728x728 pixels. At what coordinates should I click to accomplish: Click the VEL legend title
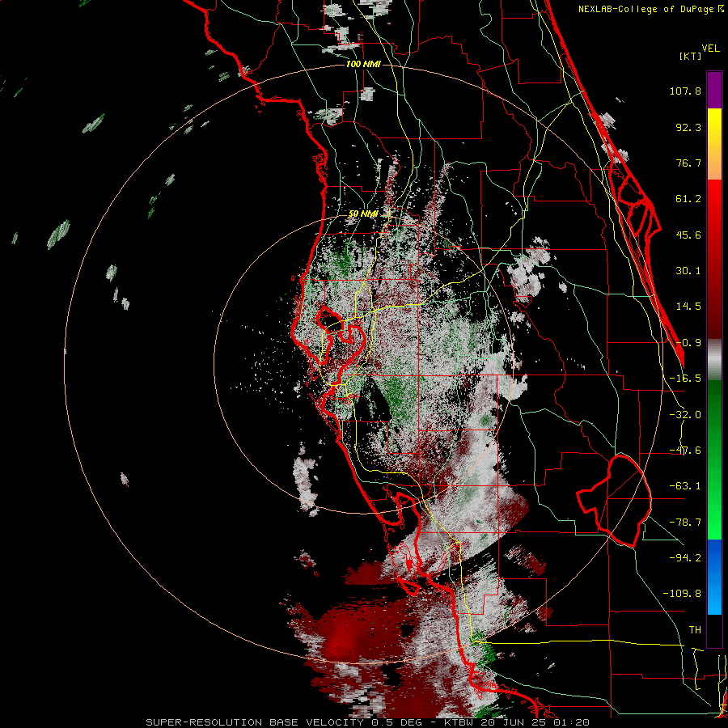pos(711,49)
